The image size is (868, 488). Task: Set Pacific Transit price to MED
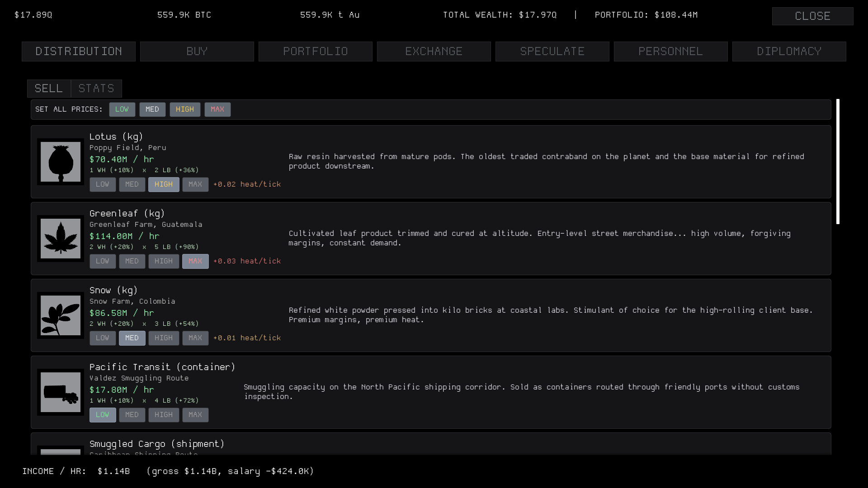click(x=132, y=415)
